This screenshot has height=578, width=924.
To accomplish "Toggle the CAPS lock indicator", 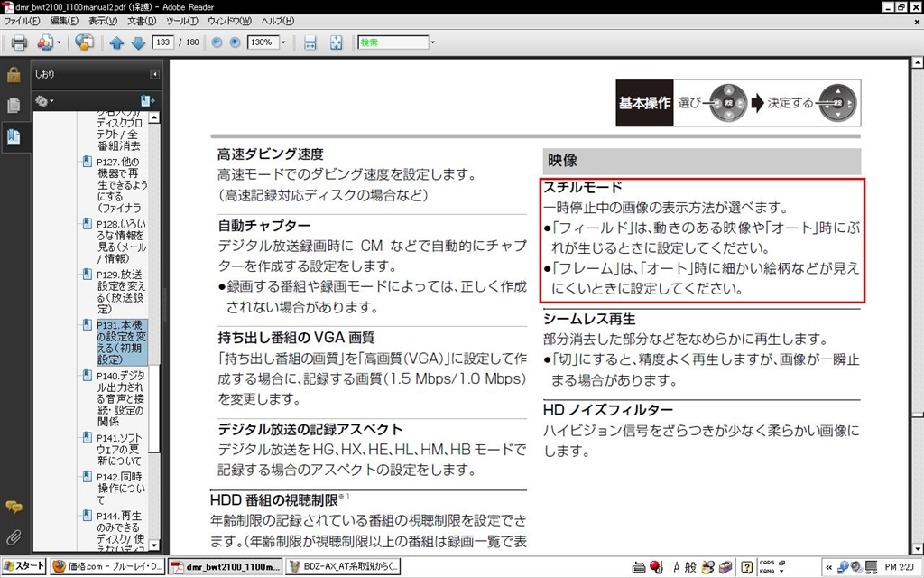I will point(767,564).
